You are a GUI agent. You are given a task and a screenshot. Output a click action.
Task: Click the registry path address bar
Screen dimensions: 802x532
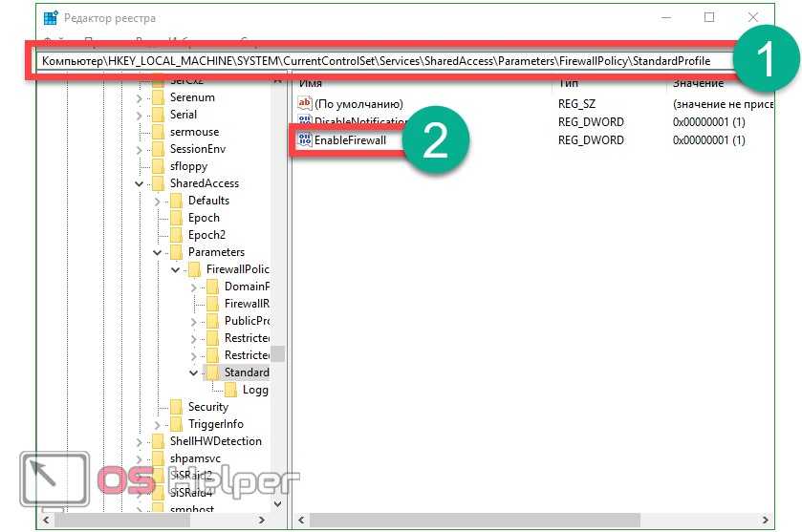coord(382,60)
